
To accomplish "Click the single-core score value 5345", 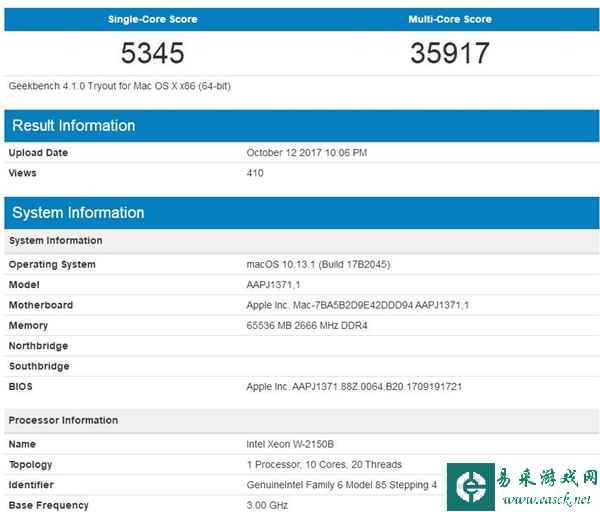I will [153, 53].
